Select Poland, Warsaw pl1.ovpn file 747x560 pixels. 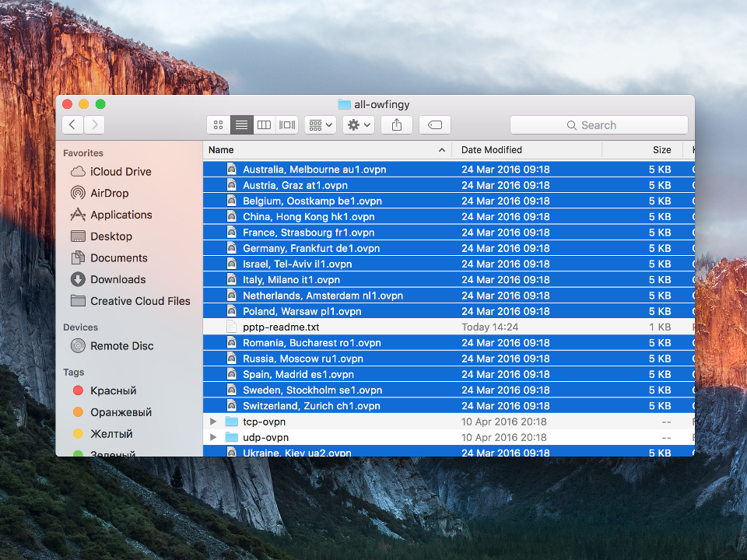click(x=449, y=311)
